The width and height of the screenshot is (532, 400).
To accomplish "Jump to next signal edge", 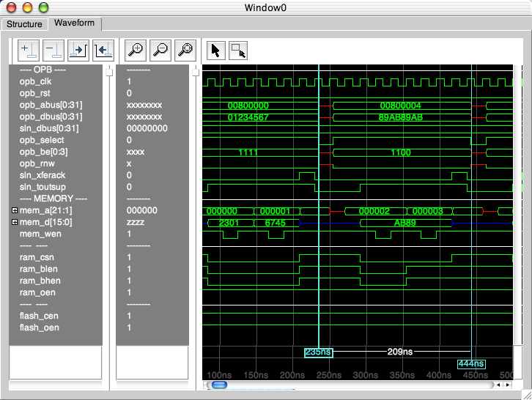I will coord(78,50).
